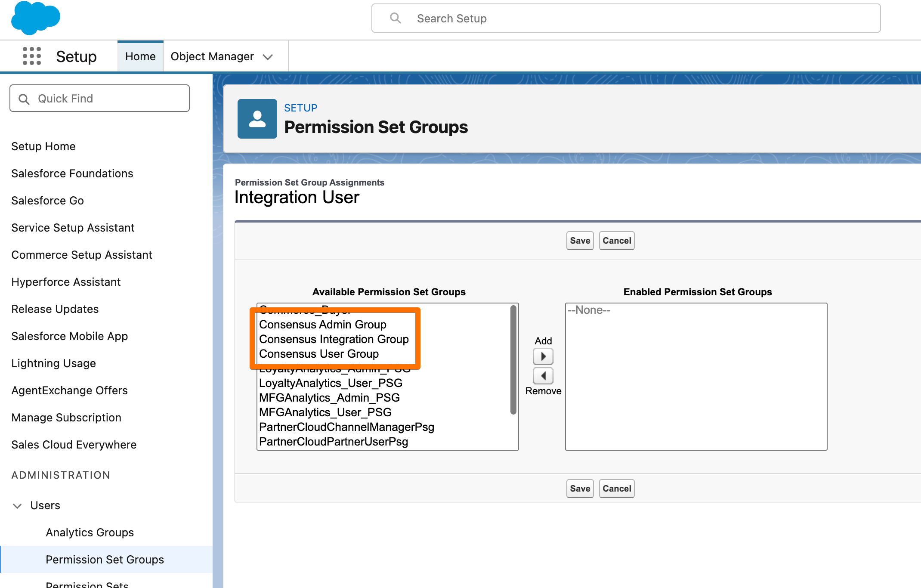The height and width of the screenshot is (588, 921).
Task: Open the App Launcher dots grid
Action: pyautogui.click(x=32, y=56)
